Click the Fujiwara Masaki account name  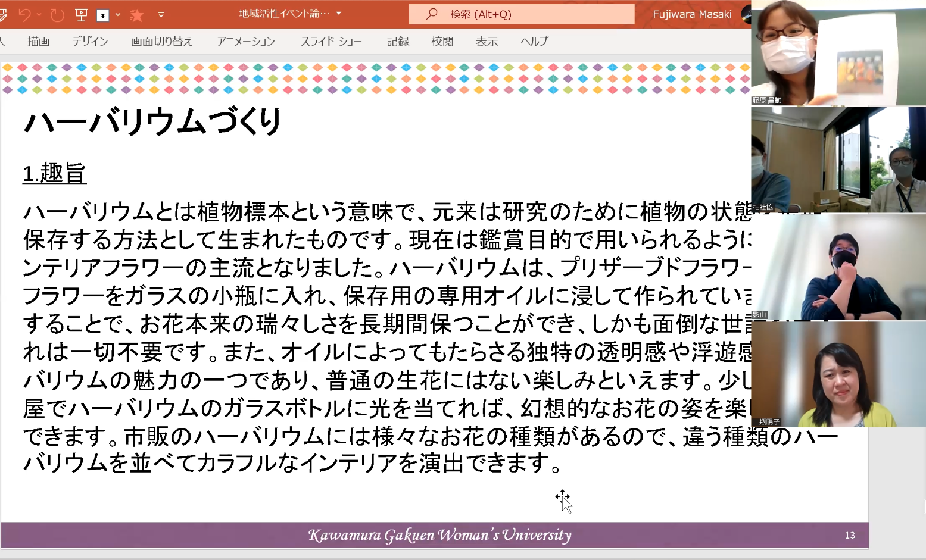coord(692,14)
